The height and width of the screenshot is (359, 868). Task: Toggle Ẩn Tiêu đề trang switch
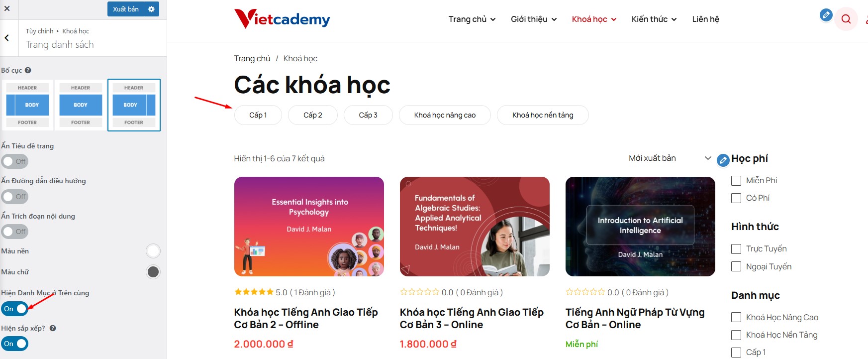[14, 161]
